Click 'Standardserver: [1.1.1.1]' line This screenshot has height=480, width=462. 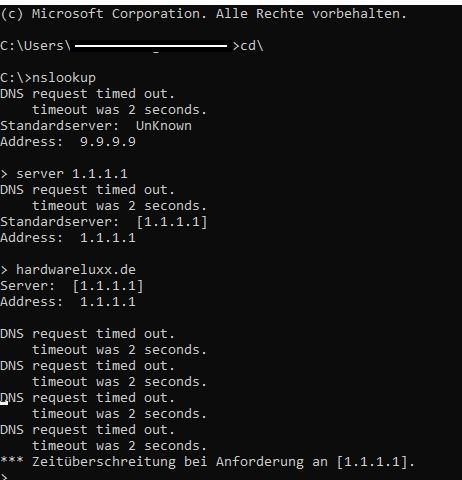tap(104, 222)
